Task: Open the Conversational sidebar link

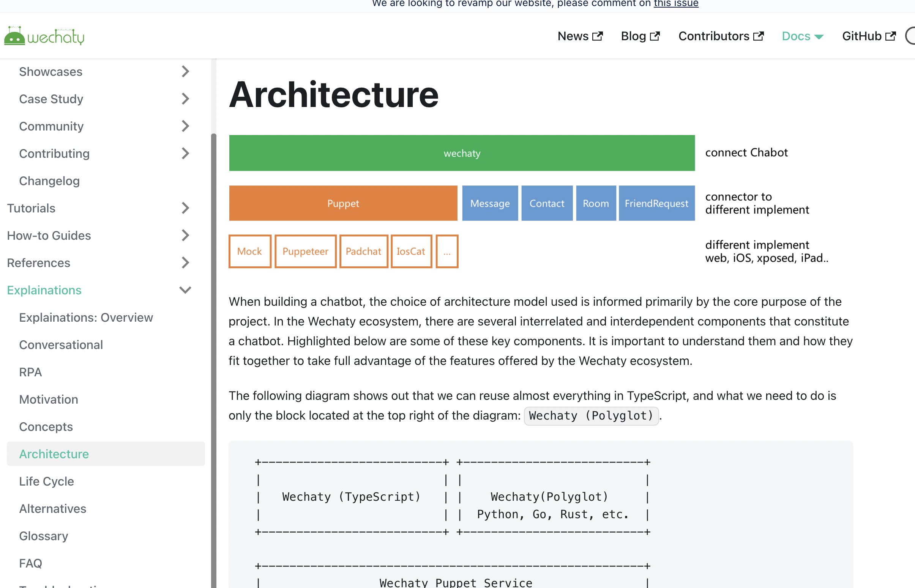Action: tap(61, 345)
